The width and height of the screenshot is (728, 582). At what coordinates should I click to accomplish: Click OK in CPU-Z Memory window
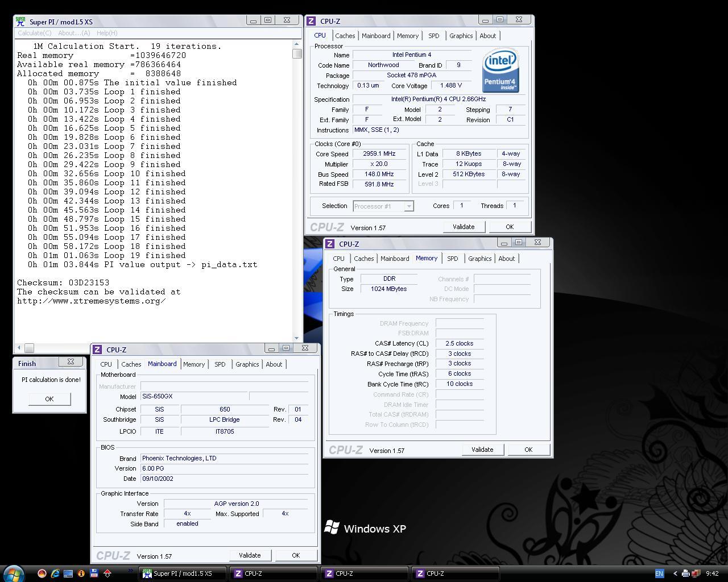pyautogui.click(x=528, y=450)
